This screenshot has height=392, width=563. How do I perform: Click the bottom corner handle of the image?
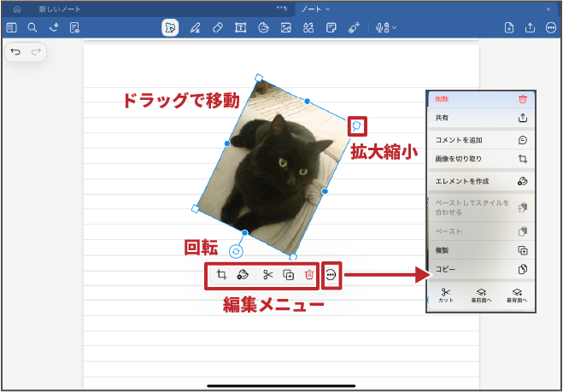tap(293, 257)
